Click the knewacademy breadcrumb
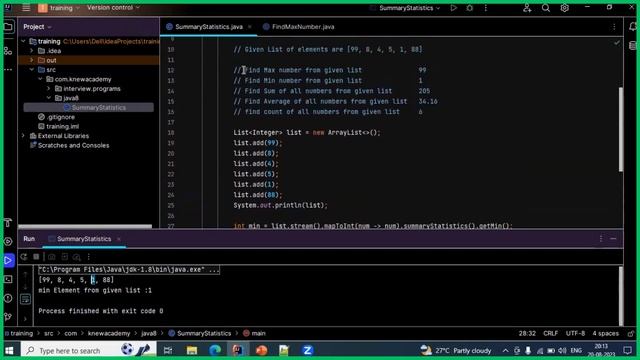Viewport: 640px width, 360px height. [x=109, y=333]
